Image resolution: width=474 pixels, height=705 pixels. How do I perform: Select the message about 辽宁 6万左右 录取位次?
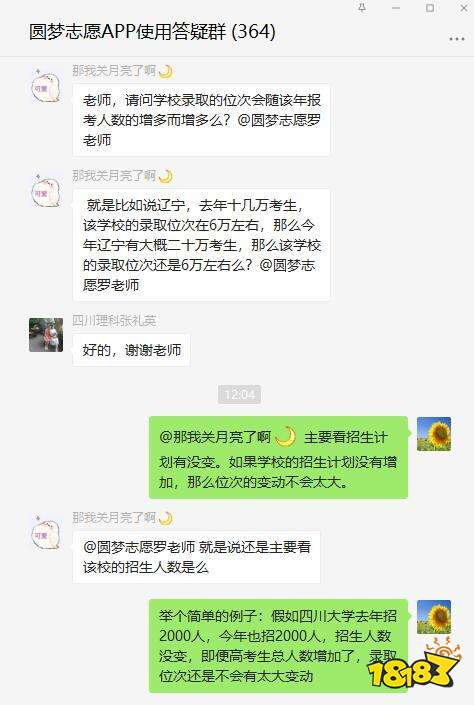pos(201,245)
